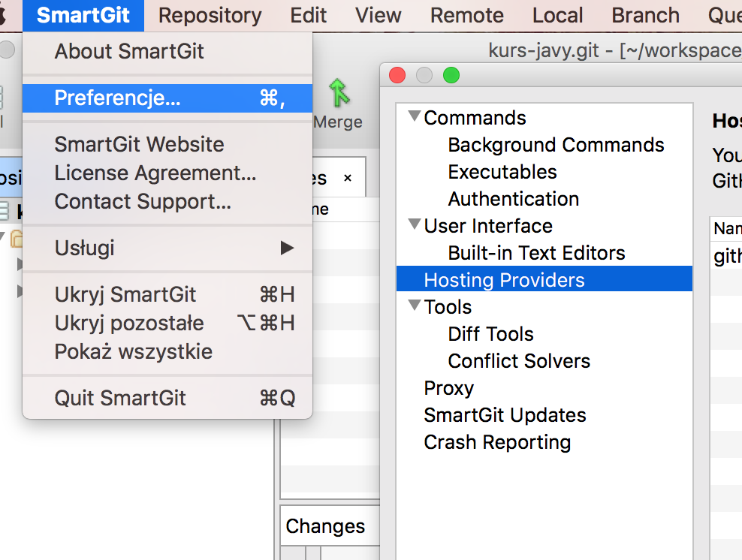This screenshot has height=560, width=742.
Task: Select Built-in Text Editors page
Action: 536,252
